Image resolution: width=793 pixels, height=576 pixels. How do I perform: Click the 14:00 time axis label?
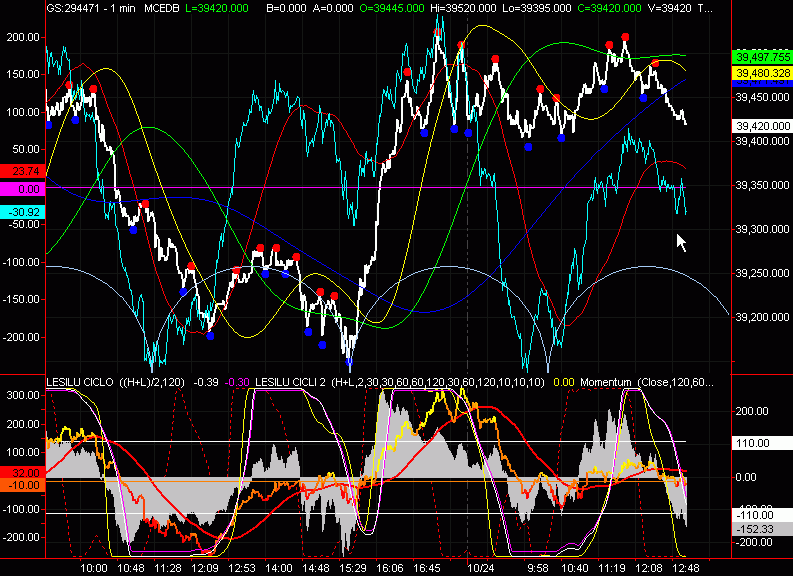point(279,568)
